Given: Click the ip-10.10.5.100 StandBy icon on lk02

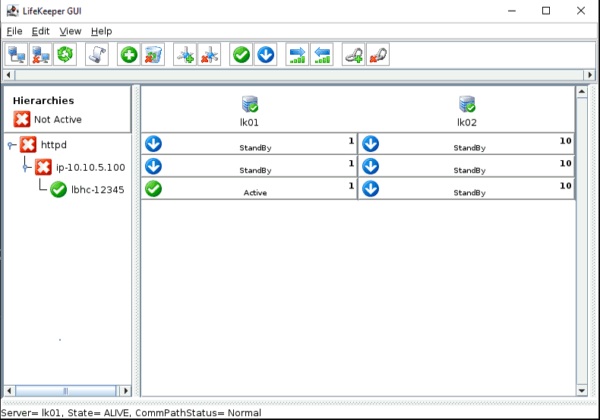Looking at the screenshot, I should click(371, 166).
